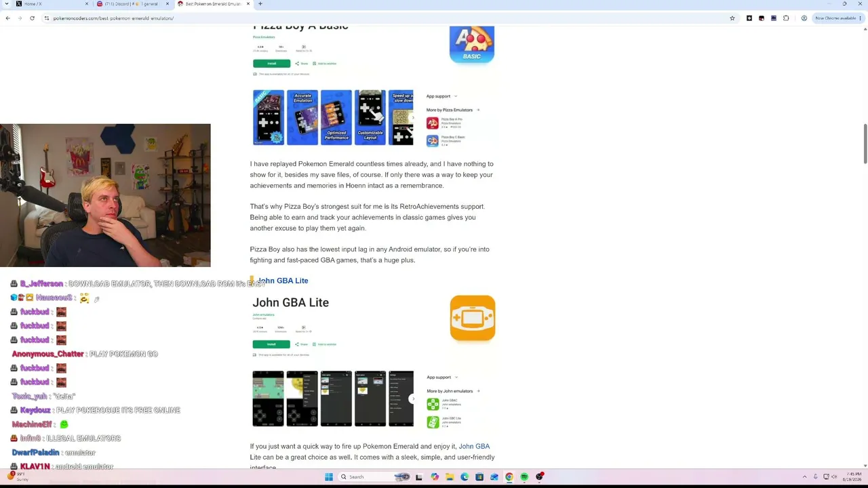The width and height of the screenshot is (868, 488).
Task: Click the Windows taskbar Search box
Action: click(x=374, y=477)
